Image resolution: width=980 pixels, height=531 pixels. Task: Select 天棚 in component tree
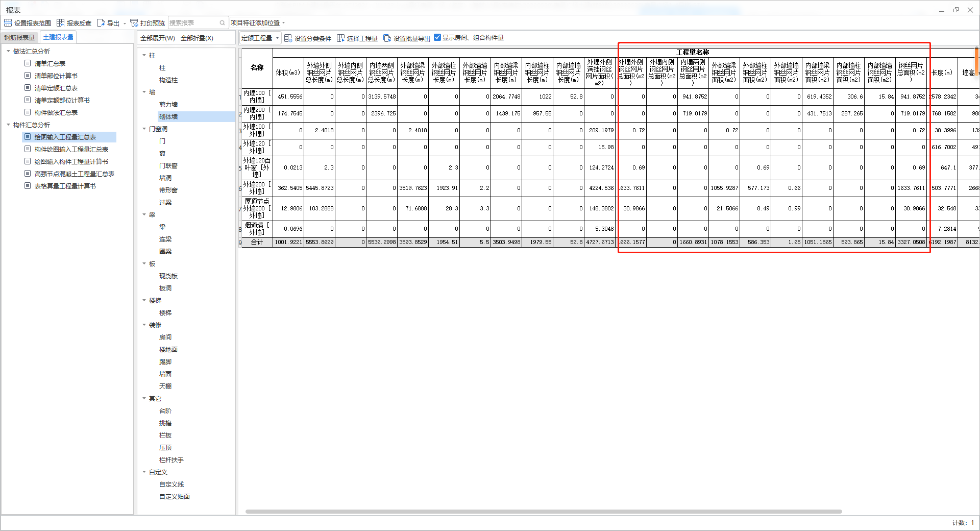coord(165,386)
